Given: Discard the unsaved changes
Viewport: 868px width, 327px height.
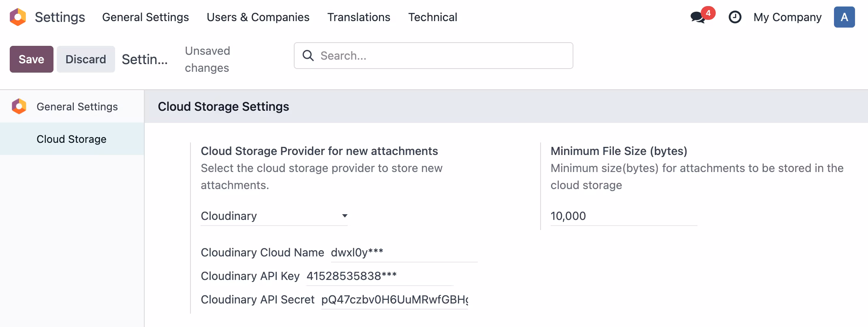Looking at the screenshot, I should [x=86, y=59].
